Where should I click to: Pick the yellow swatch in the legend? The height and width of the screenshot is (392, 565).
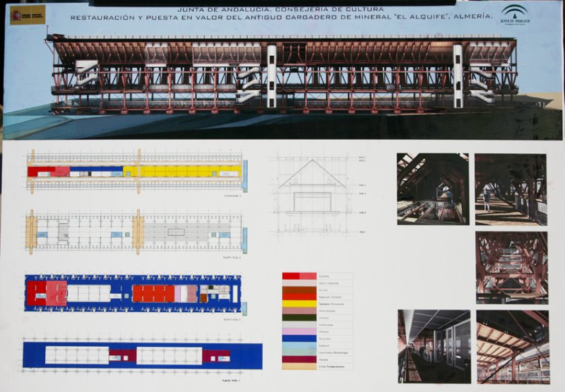click(299, 304)
